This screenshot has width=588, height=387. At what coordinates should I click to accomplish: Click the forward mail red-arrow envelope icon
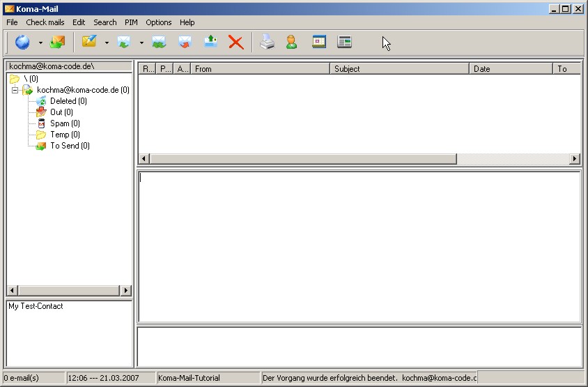click(185, 42)
